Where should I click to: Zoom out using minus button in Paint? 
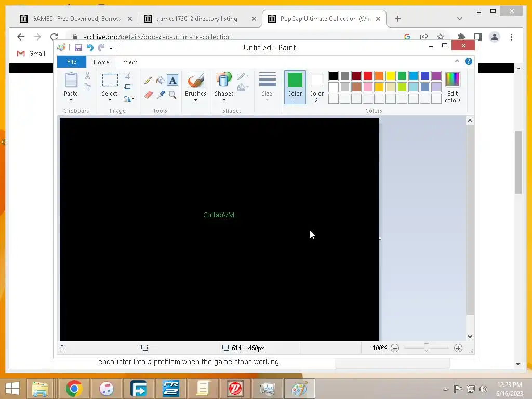pos(395,348)
